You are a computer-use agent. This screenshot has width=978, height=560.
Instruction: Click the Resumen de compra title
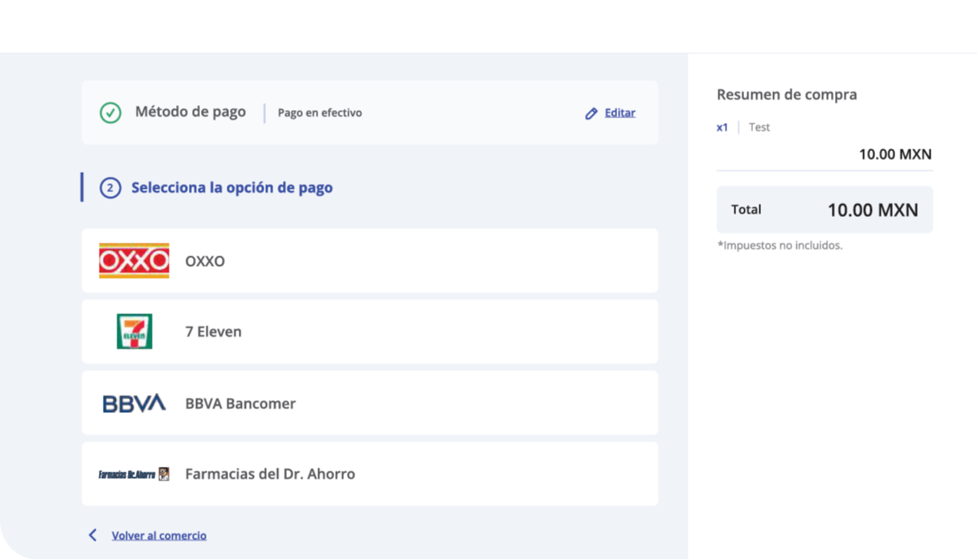[x=787, y=95]
